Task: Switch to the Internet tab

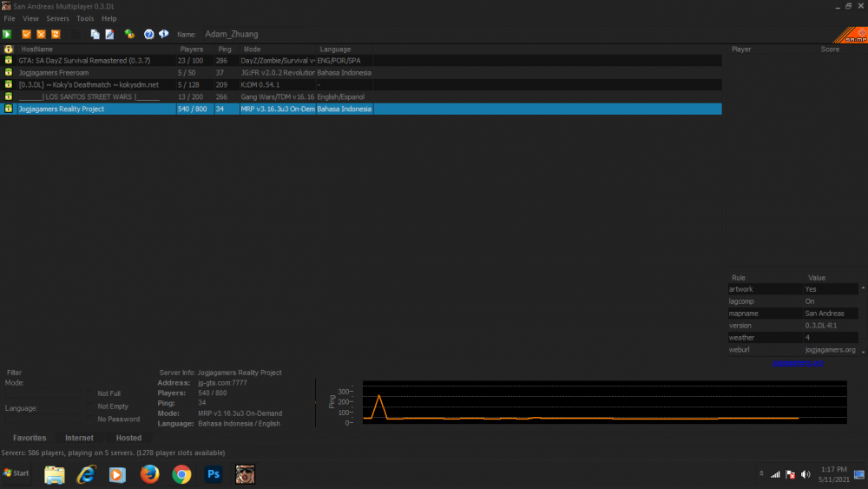Action: [x=79, y=438]
